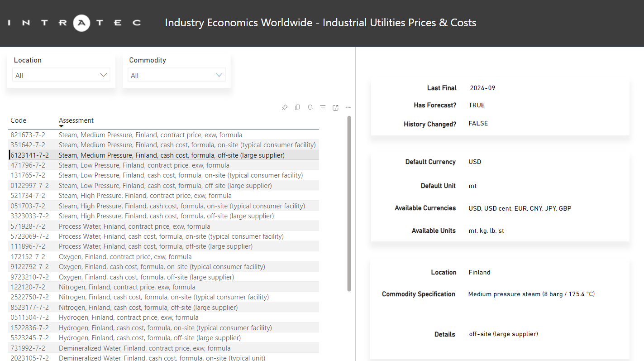
Task: Select the Oxygen, Finland contract price row
Action: coord(125,257)
